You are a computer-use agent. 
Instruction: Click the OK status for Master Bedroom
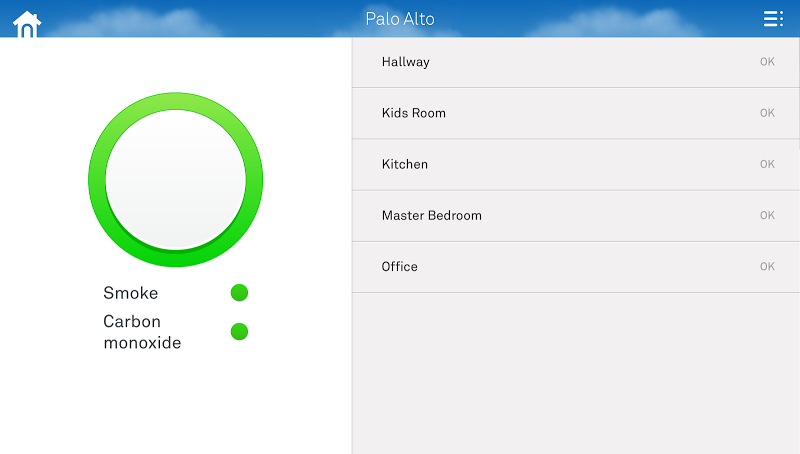[767, 215]
